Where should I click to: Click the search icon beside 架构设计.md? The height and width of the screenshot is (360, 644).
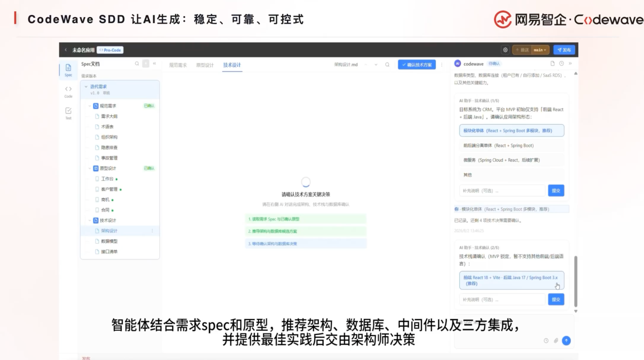387,65
